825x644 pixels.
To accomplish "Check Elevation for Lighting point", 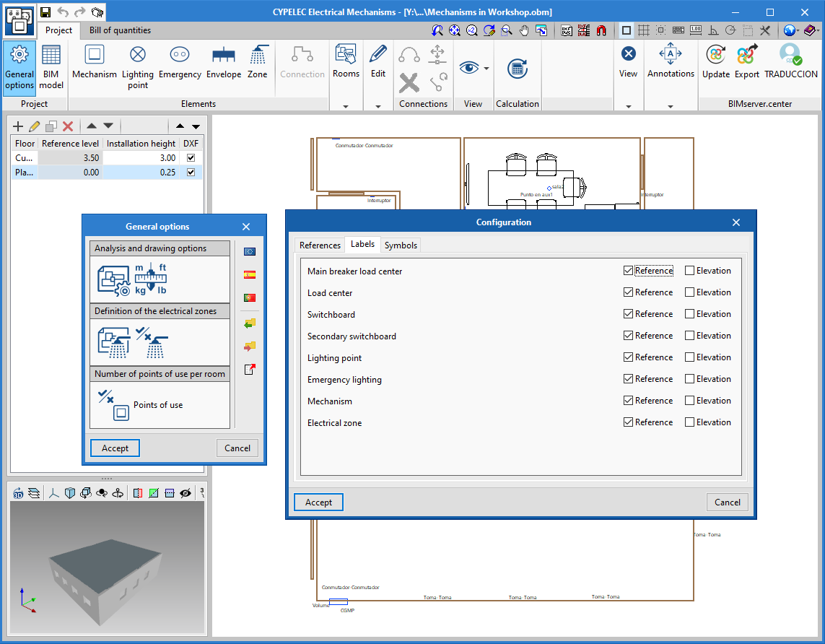I will pyautogui.click(x=689, y=357).
